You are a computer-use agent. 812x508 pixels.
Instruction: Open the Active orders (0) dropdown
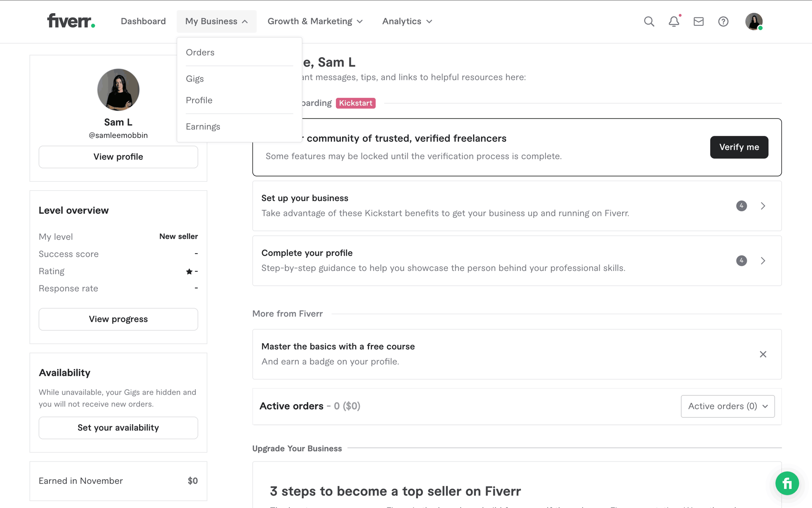tap(727, 406)
